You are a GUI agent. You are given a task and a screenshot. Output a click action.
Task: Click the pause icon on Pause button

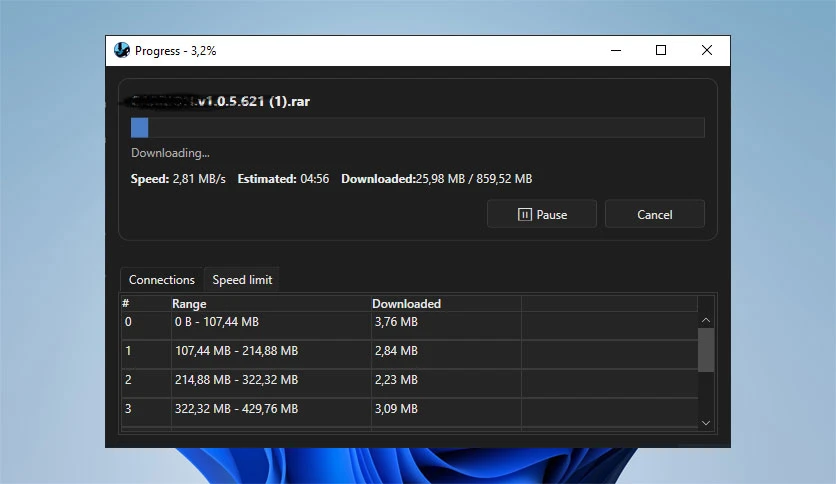(525, 214)
